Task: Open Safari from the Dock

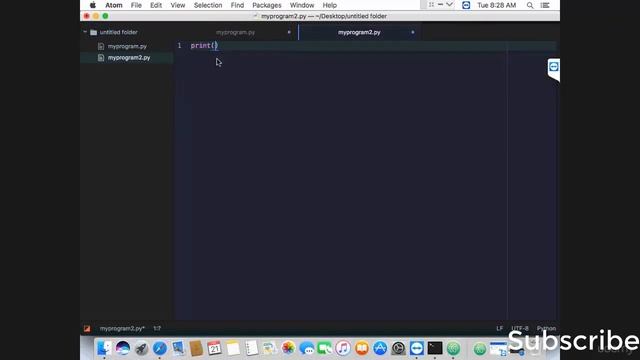Action: click(x=160, y=348)
